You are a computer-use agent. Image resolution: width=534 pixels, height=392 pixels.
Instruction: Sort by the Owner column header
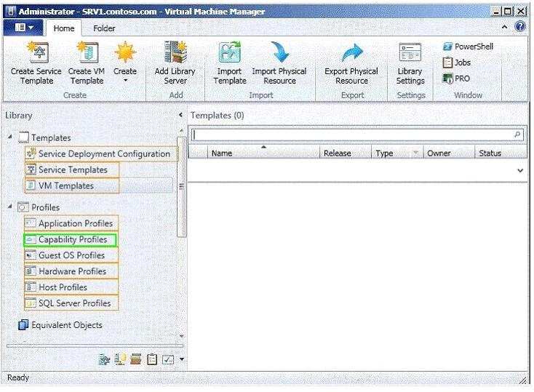[449, 153]
